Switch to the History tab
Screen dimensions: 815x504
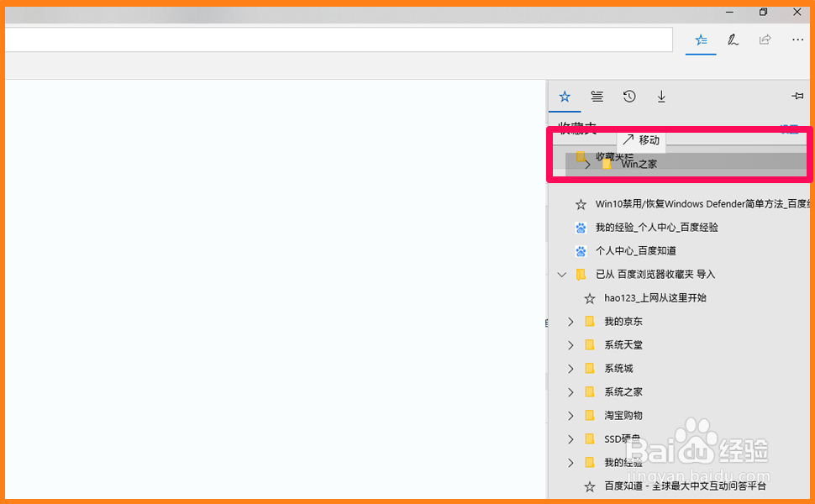(629, 96)
